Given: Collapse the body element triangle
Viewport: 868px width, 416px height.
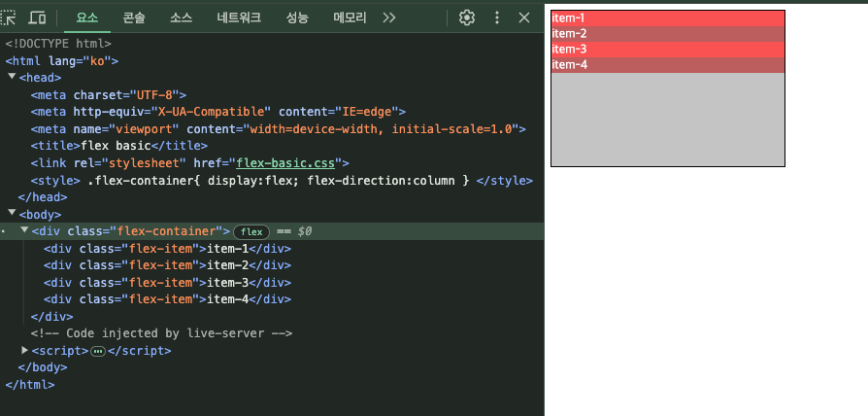Looking at the screenshot, I should 13,213.
